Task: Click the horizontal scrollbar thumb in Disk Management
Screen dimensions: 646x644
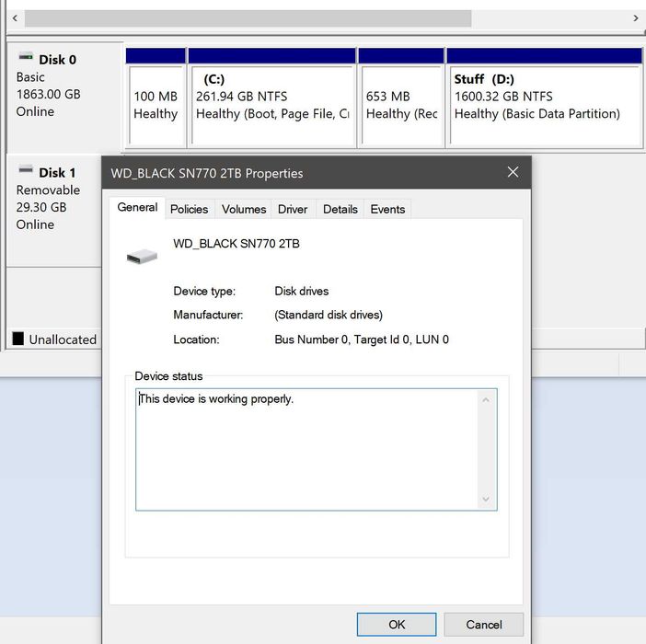Action: 248,18
